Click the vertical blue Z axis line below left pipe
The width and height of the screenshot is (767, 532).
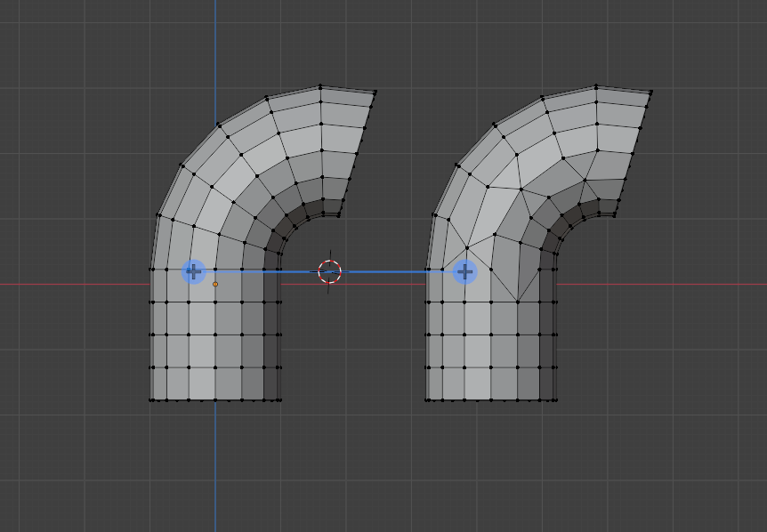point(215,463)
